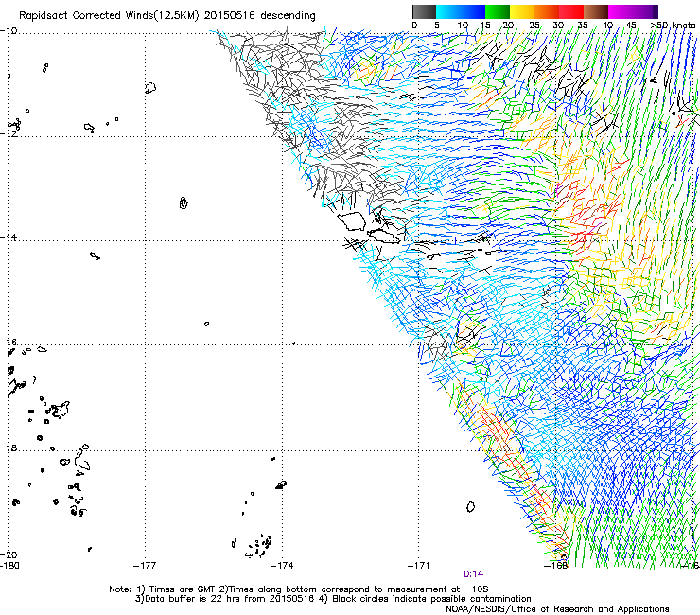This screenshot has width=700, height=615.
Task: Click the '-12' latitude axis label
Action: coord(9,133)
